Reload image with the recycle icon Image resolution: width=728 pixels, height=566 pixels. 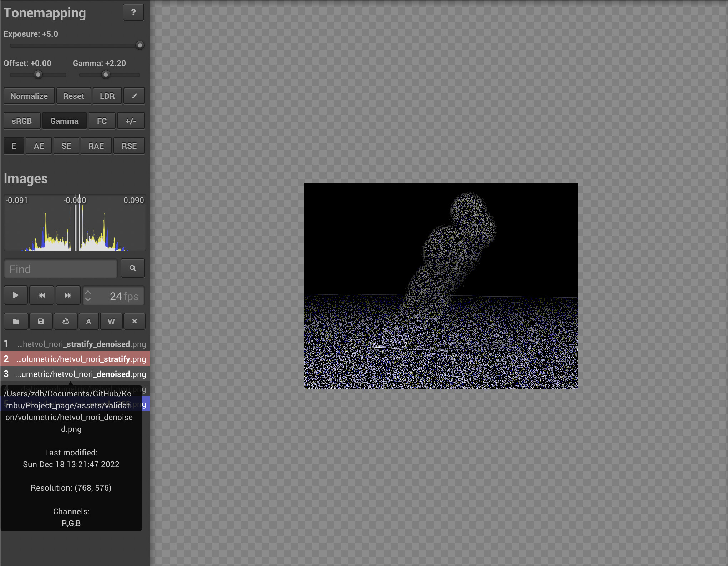point(66,322)
